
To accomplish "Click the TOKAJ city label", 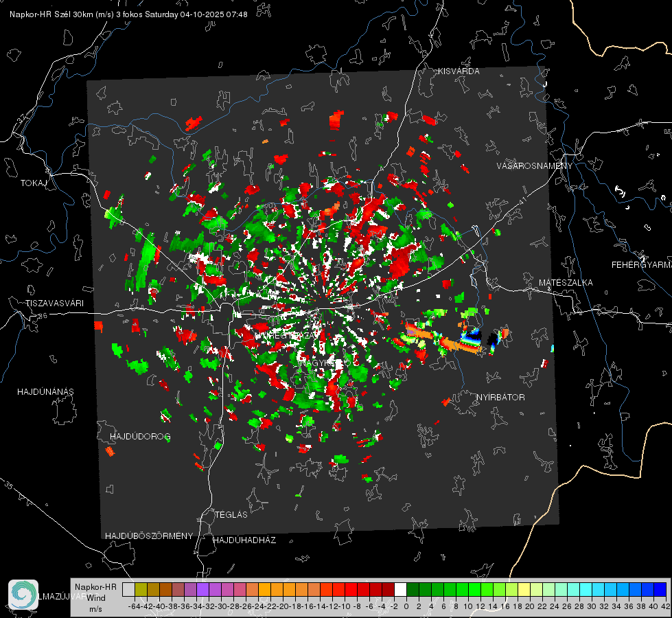I will pyautogui.click(x=34, y=183).
